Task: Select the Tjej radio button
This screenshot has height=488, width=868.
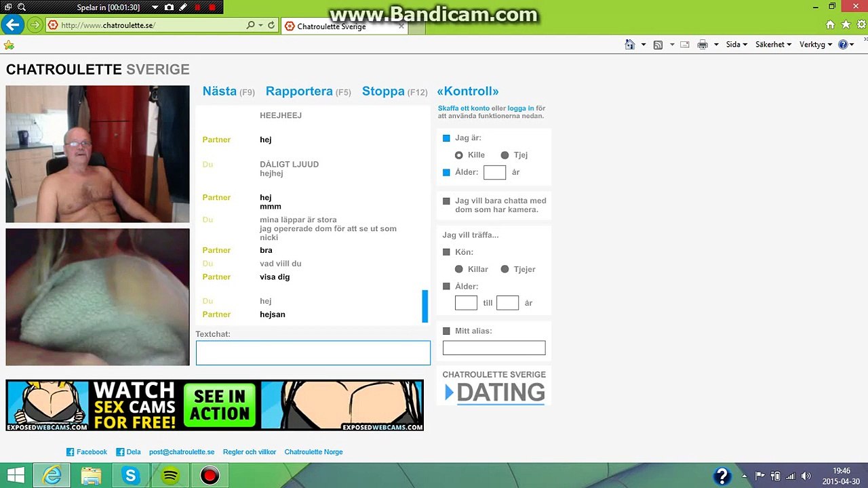Action: 505,155
